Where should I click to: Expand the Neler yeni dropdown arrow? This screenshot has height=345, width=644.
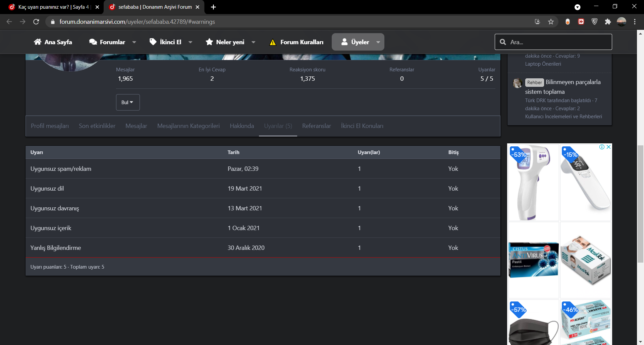point(253,42)
